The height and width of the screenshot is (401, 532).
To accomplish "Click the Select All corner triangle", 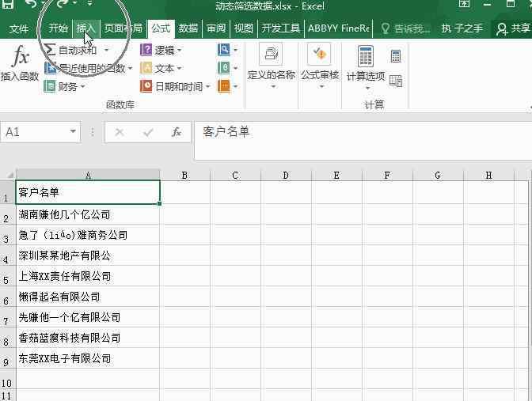I will click(x=9, y=175).
